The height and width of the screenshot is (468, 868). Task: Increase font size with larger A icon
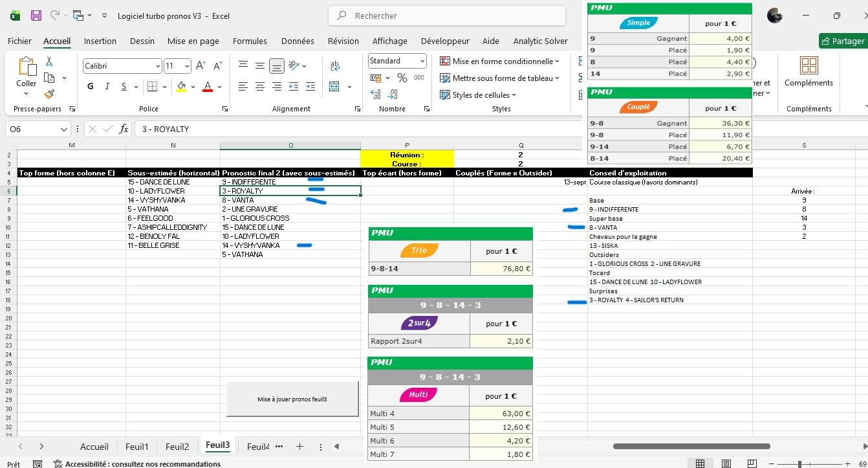[201, 66]
